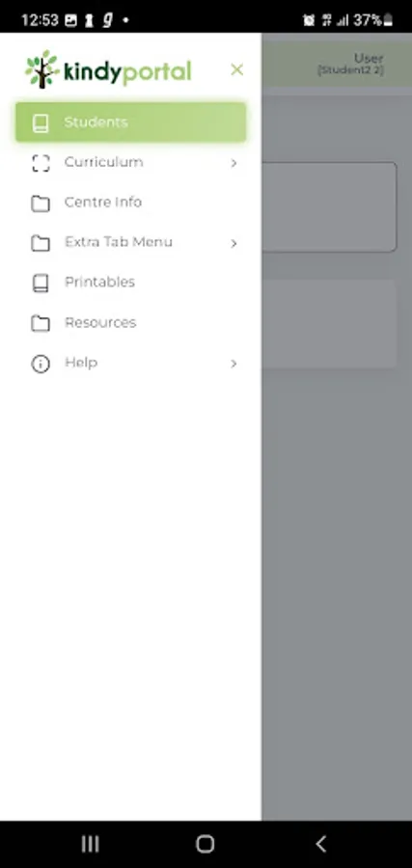Close the side menu with the X
Screen dimensions: 412x868
coord(237,69)
